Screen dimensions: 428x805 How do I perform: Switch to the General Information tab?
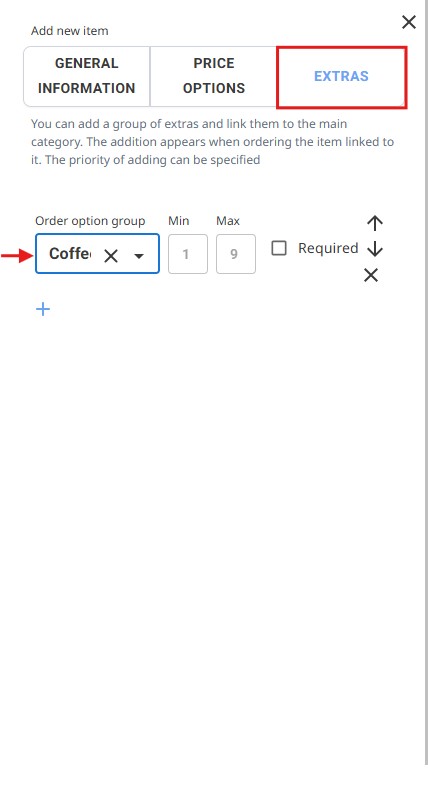[87, 76]
